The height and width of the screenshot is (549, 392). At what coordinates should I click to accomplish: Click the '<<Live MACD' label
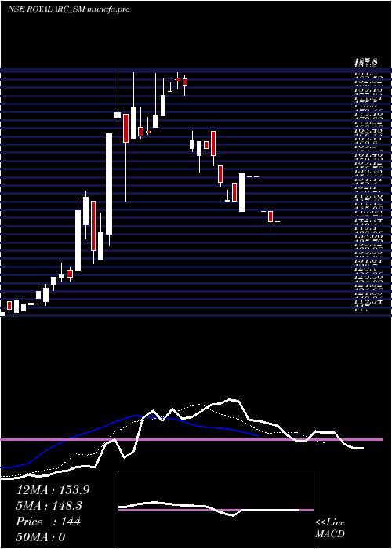point(330,529)
